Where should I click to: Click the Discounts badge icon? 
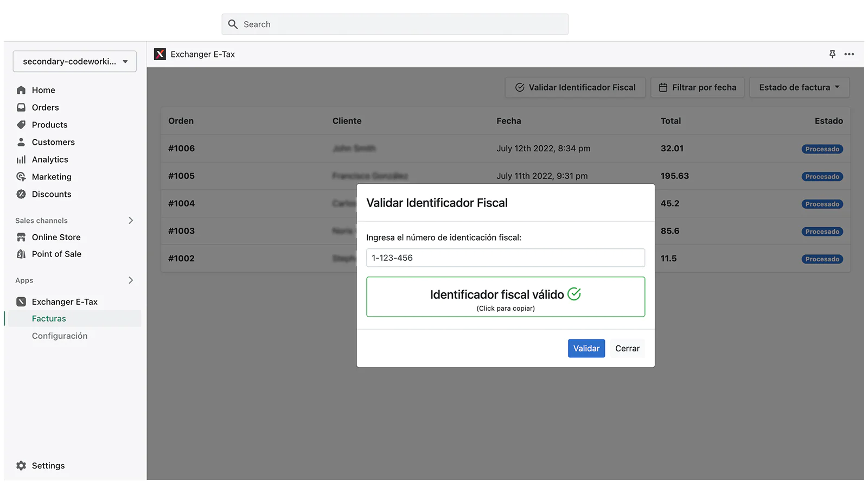21,194
